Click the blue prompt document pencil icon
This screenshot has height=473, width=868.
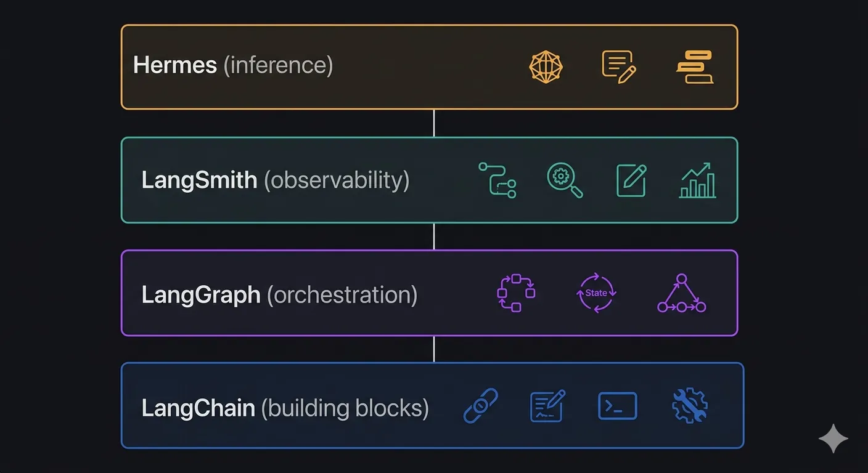pyautogui.click(x=548, y=406)
